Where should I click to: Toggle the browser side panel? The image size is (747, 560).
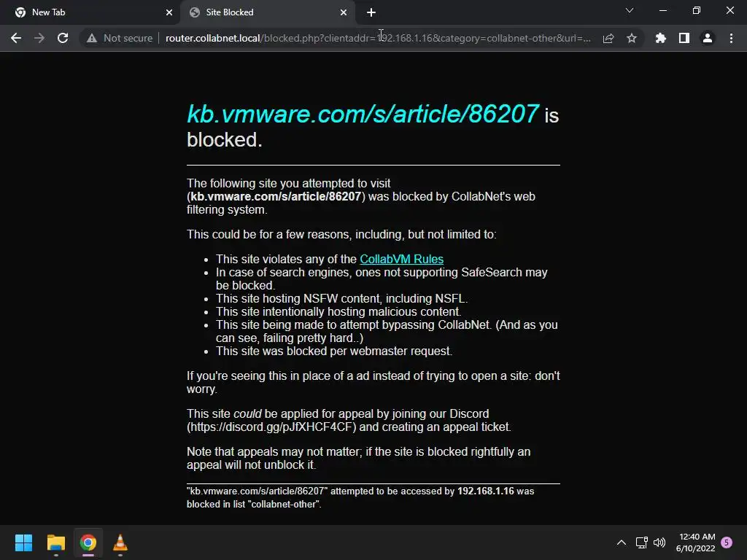click(x=684, y=38)
